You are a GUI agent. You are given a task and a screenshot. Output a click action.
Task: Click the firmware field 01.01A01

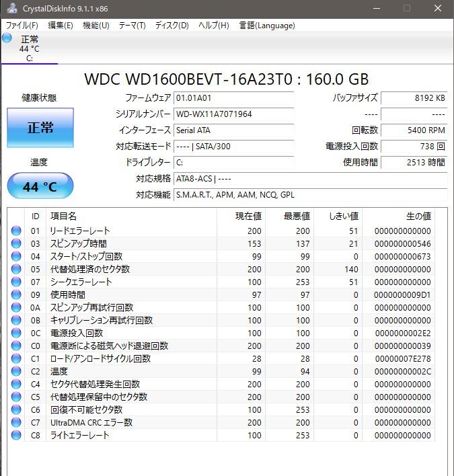pos(233,98)
